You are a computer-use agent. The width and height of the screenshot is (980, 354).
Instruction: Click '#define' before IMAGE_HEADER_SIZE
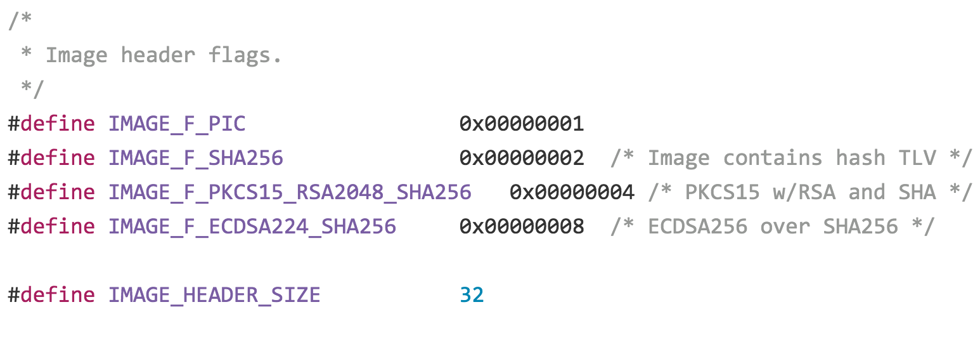[x=51, y=295]
